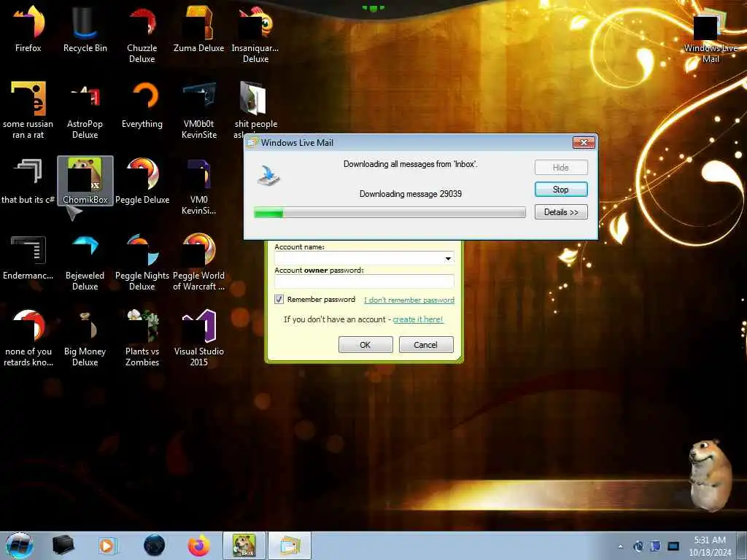Select the ChomikBox desktop icon
747x560 pixels.
pyautogui.click(x=85, y=181)
